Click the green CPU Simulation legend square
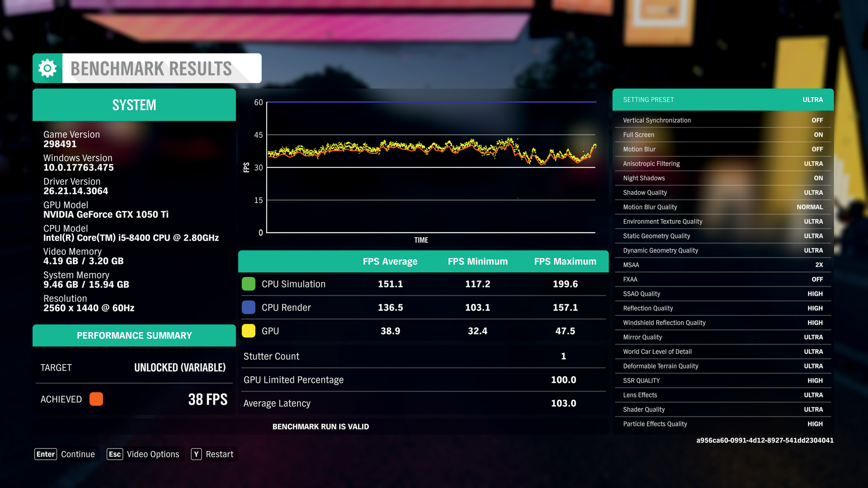This screenshot has width=868, height=488. [248, 284]
